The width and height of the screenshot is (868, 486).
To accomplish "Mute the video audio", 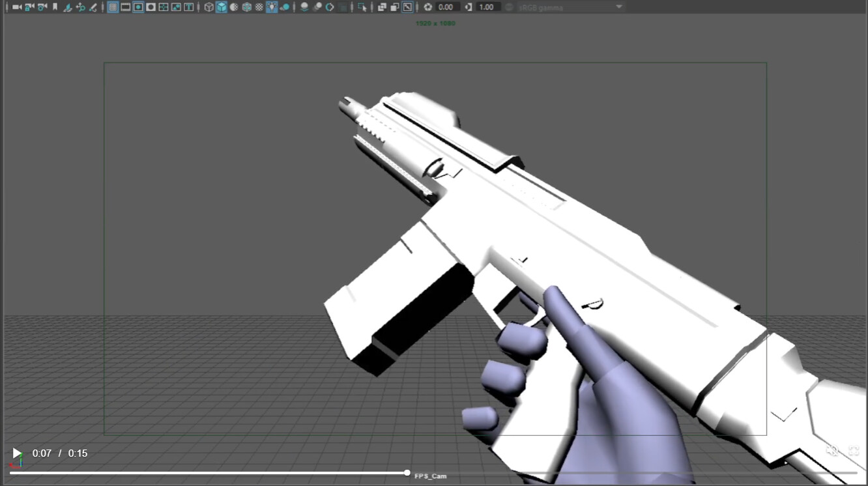I will 832,450.
